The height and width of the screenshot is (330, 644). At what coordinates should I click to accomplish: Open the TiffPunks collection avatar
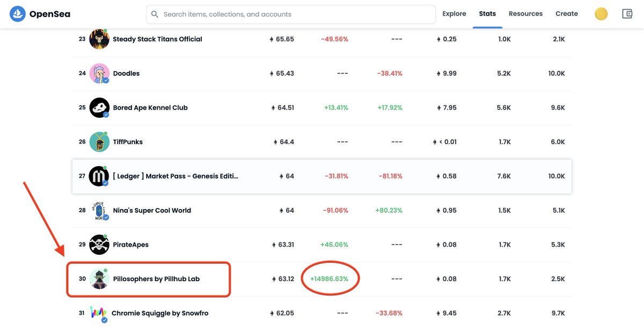[99, 142]
